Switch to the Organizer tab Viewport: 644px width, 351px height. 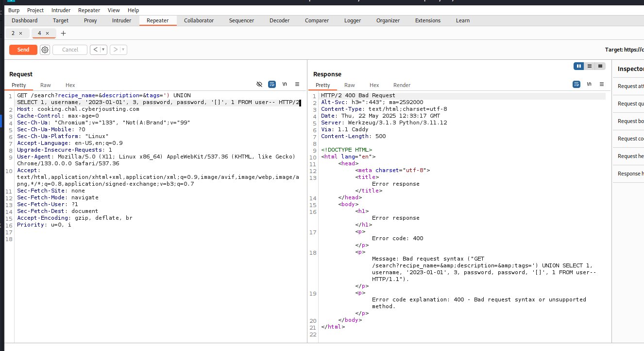click(x=388, y=20)
